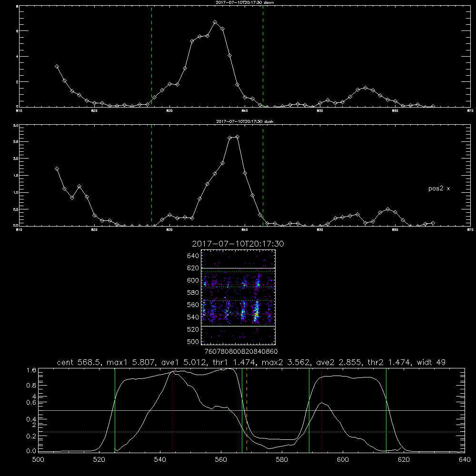Select the "2017-07-10T20:17:30 dawn" plot title
This screenshot has height=476, width=476.
click(245, 2)
